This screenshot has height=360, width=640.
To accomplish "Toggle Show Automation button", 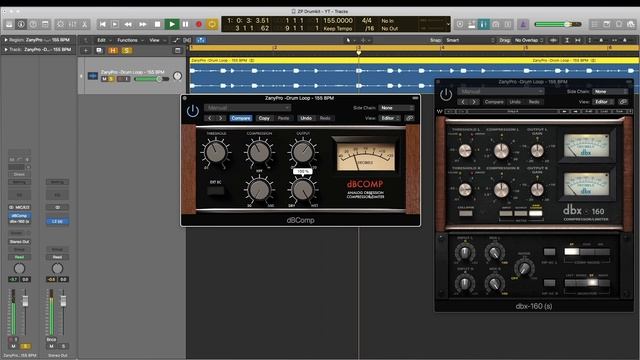I will click(176, 40).
